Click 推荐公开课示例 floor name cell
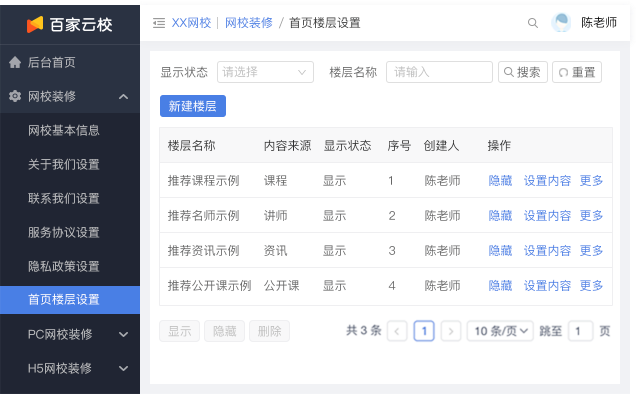Image resolution: width=637 pixels, height=394 pixels. pos(210,286)
